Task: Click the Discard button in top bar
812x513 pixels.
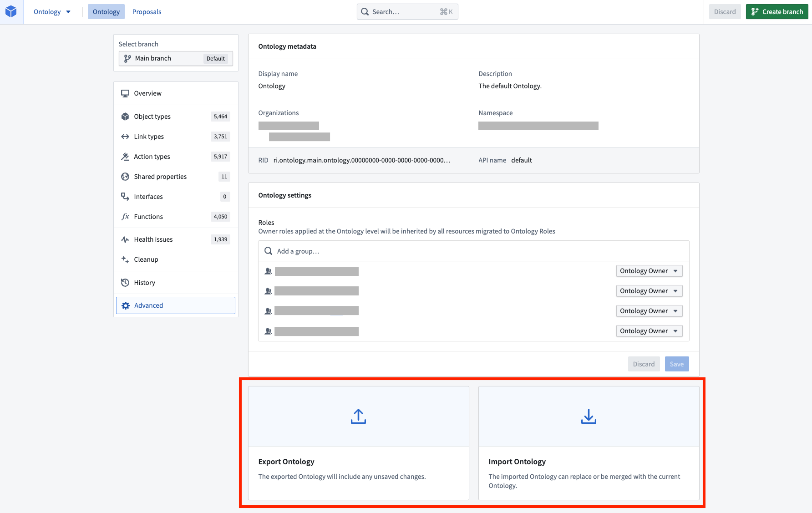Action: pyautogui.click(x=725, y=12)
